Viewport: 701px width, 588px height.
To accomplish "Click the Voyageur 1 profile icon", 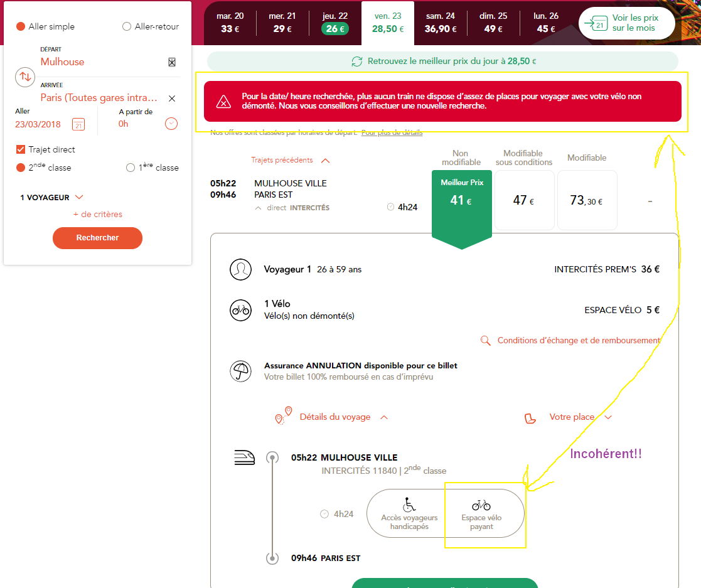I will pos(240,270).
